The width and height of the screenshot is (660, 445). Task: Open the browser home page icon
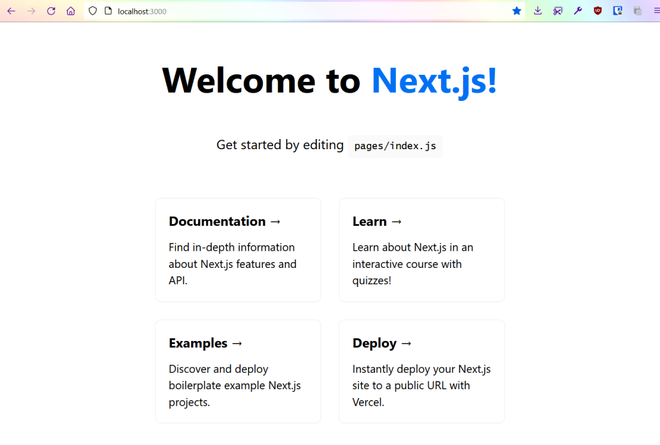71,11
